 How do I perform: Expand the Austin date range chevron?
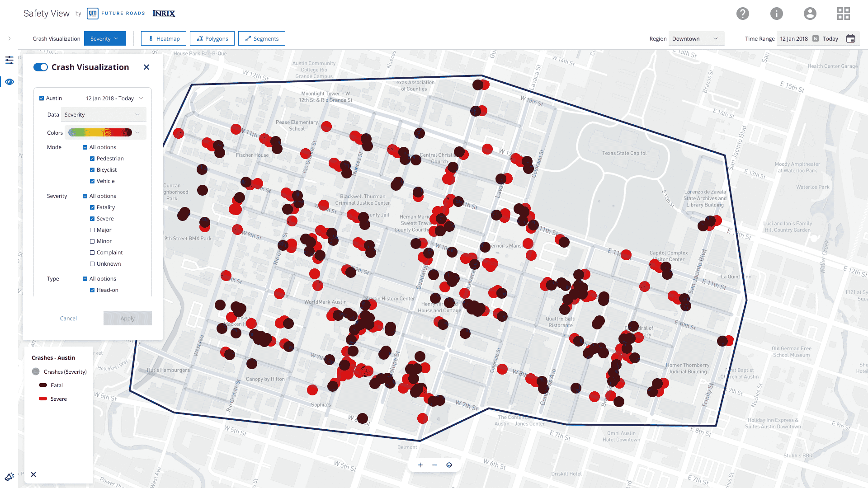tap(141, 98)
